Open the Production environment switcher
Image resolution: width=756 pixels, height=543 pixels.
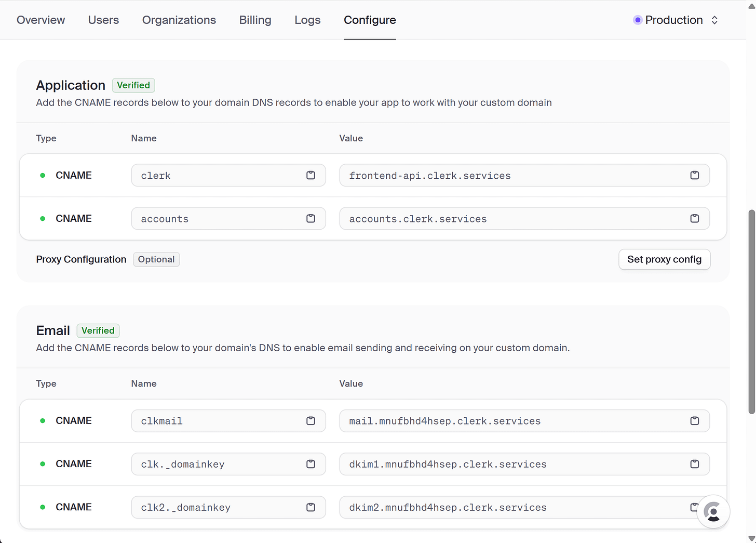click(676, 20)
